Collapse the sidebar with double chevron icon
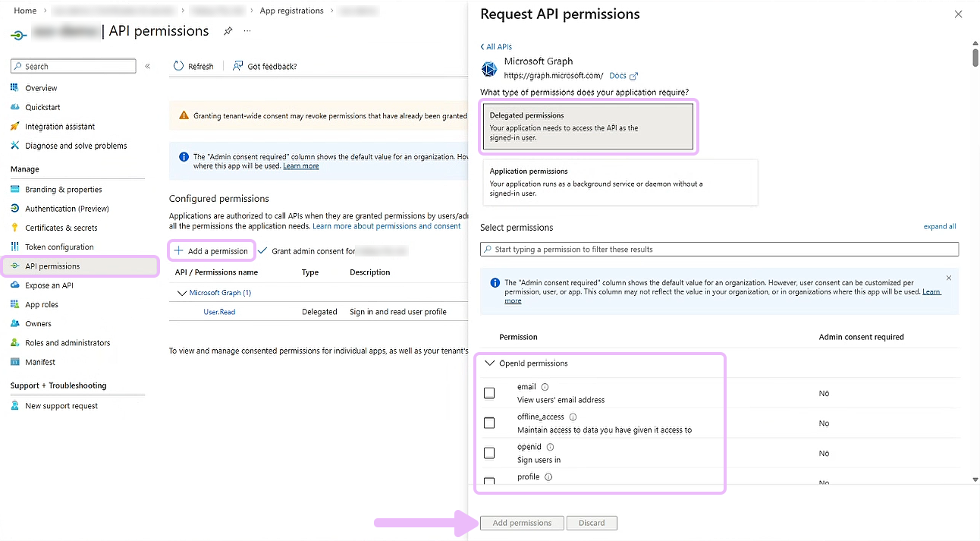 pyautogui.click(x=148, y=66)
